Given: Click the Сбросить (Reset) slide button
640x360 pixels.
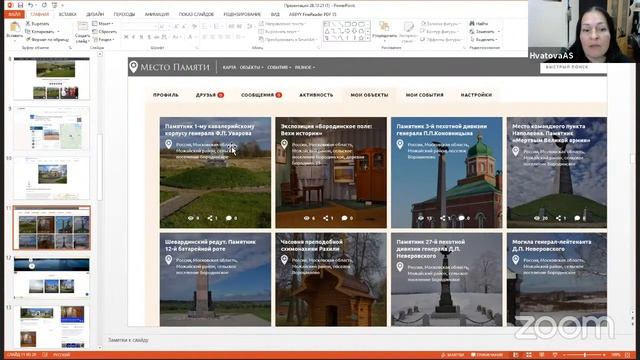Looking at the screenshot, I should point(104,31).
